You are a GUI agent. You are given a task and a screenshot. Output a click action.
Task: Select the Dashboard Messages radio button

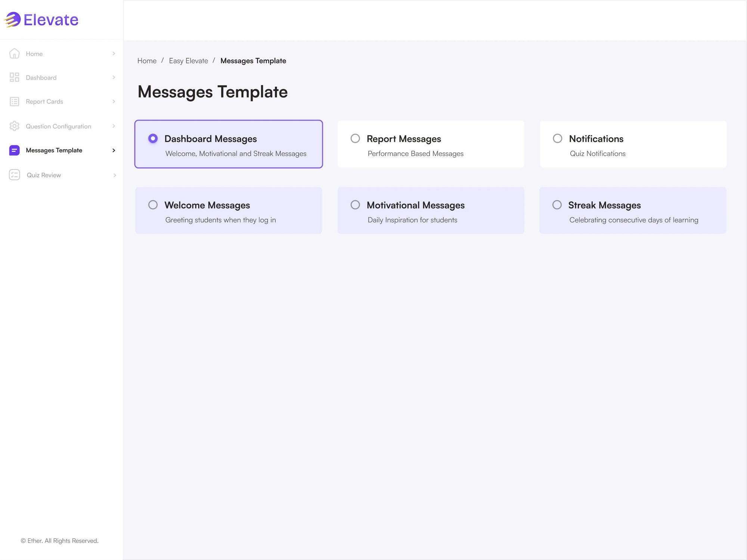pyautogui.click(x=153, y=139)
